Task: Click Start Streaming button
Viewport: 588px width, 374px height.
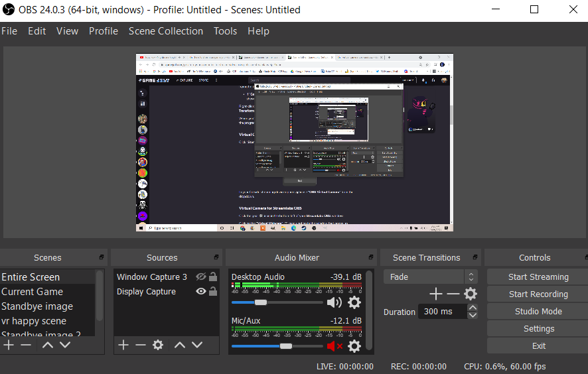Action: point(538,277)
